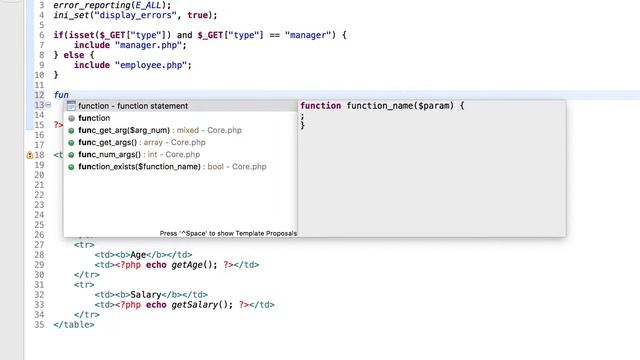This screenshot has height=360, width=640.
Task: Select 'function - function statement' template proposal
Action: click(x=181, y=106)
